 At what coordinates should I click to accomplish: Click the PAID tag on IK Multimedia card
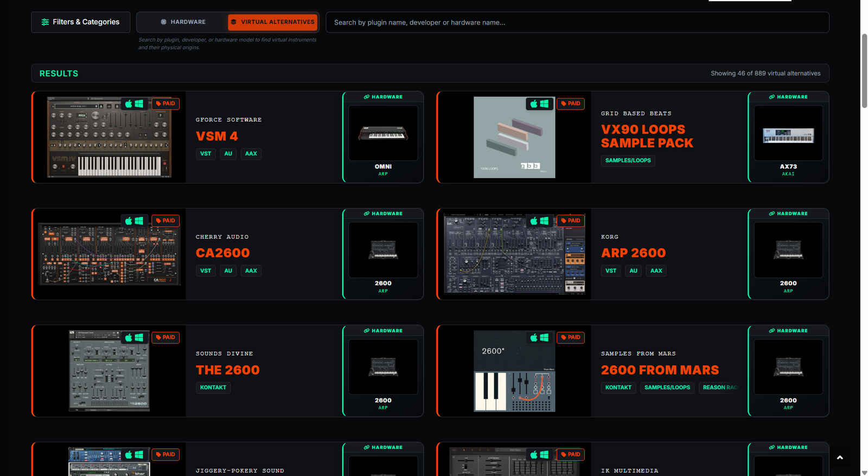(571, 454)
